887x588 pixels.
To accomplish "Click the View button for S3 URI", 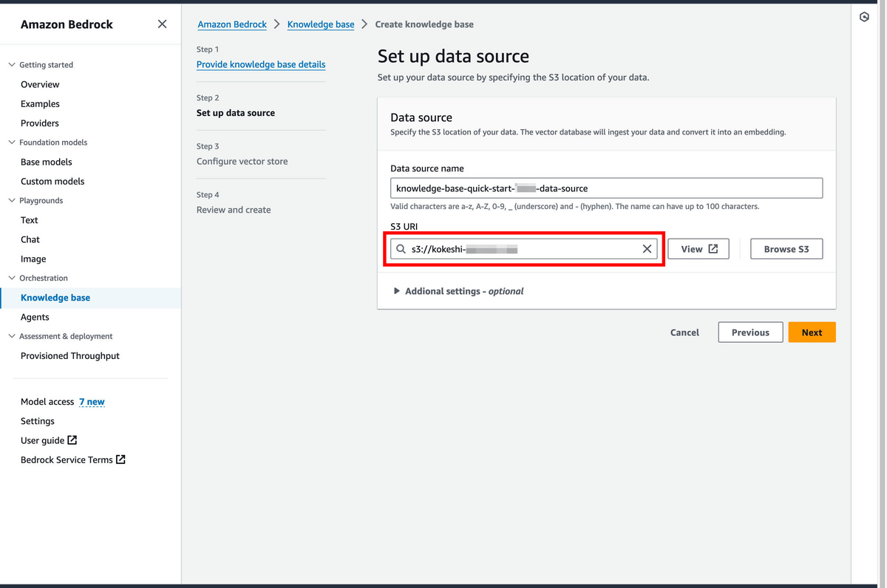I will [699, 249].
